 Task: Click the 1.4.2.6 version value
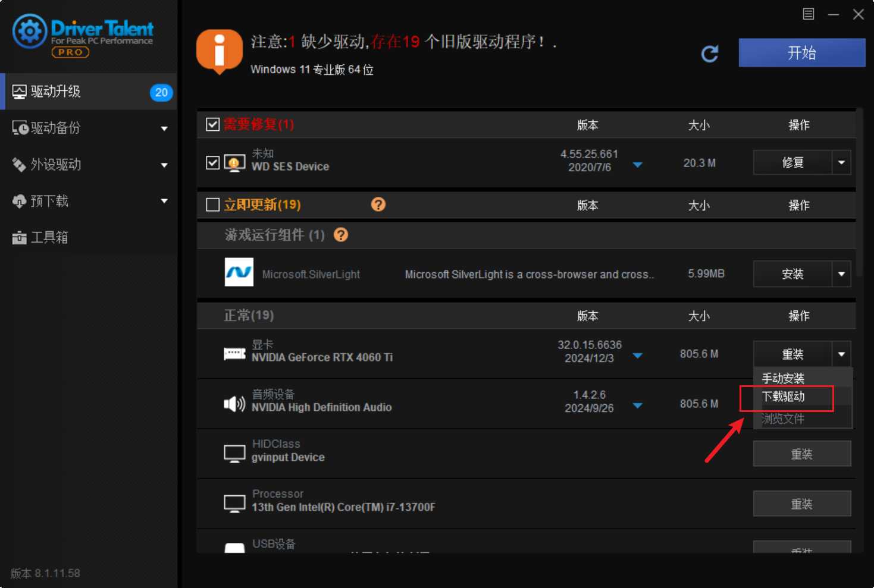(590, 395)
